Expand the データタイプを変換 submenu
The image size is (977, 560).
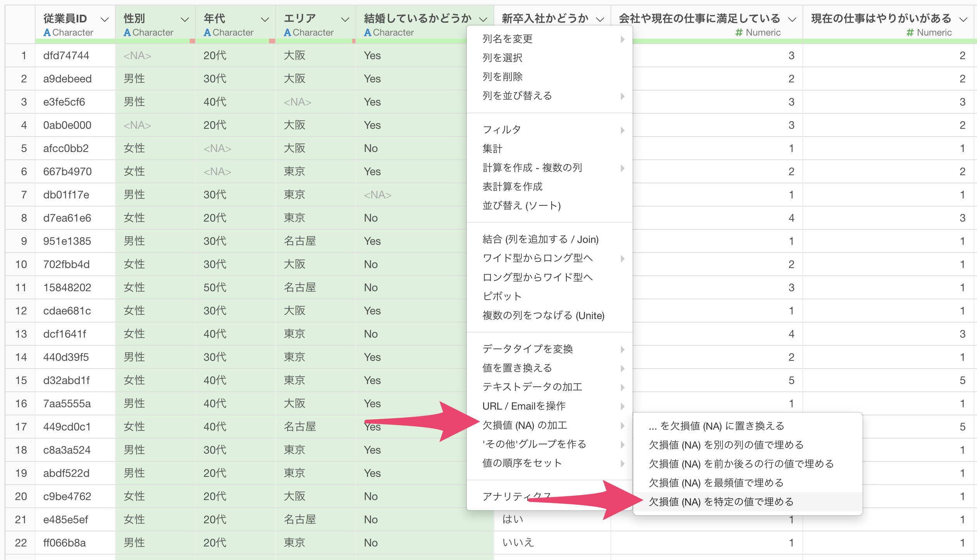pos(527,349)
